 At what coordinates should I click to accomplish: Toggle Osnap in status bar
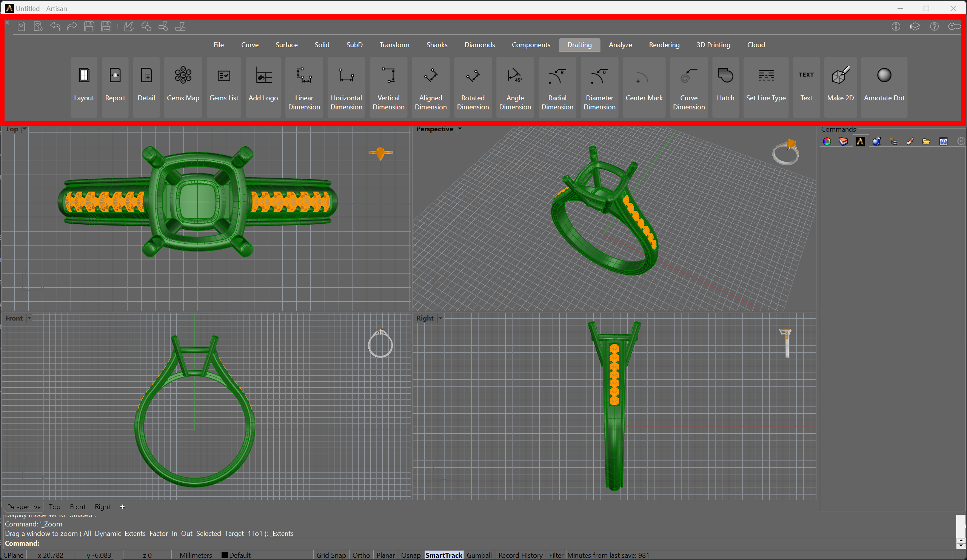click(411, 555)
